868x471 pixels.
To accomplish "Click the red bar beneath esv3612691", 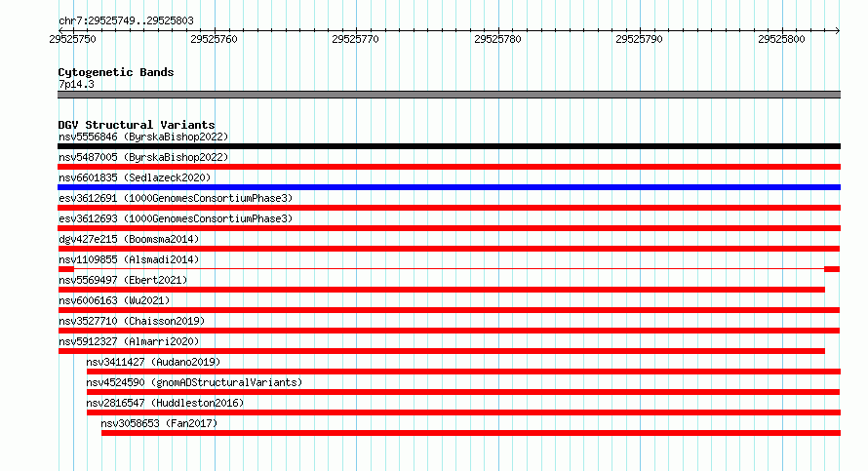I will coord(449,208).
